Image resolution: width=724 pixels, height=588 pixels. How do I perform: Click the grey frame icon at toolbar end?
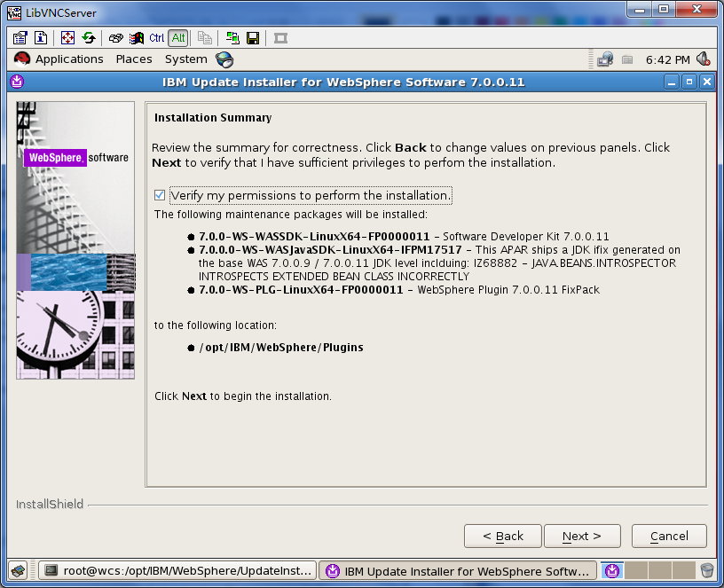pyautogui.click(x=280, y=38)
